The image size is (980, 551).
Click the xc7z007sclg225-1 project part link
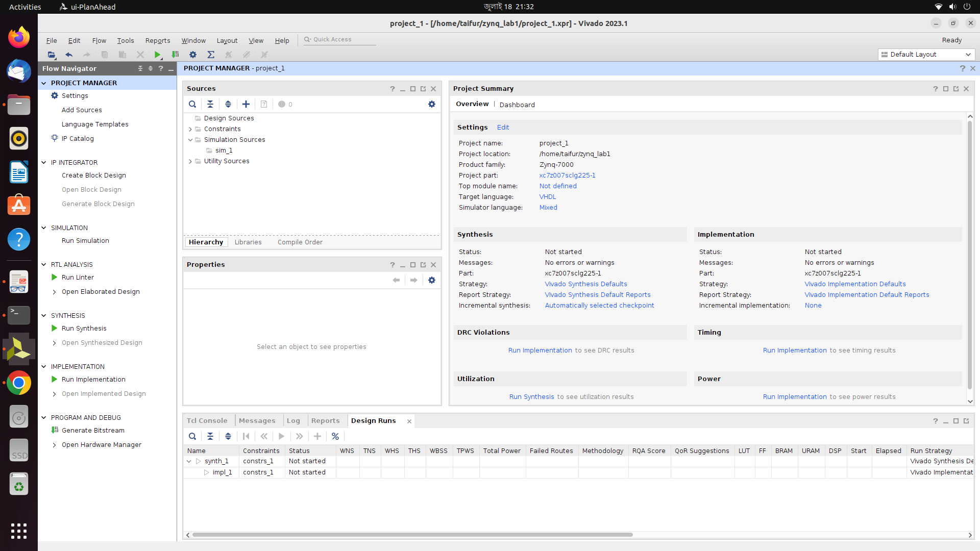point(567,175)
